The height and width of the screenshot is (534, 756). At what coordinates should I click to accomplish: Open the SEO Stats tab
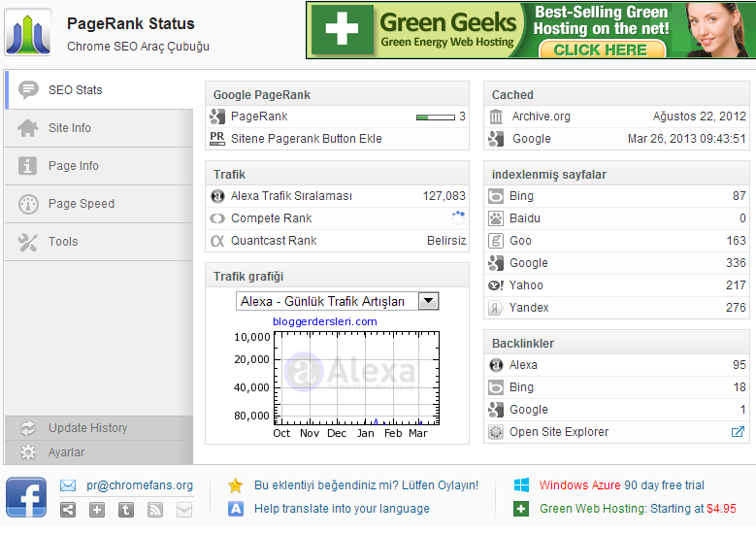click(x=99, y=89)
